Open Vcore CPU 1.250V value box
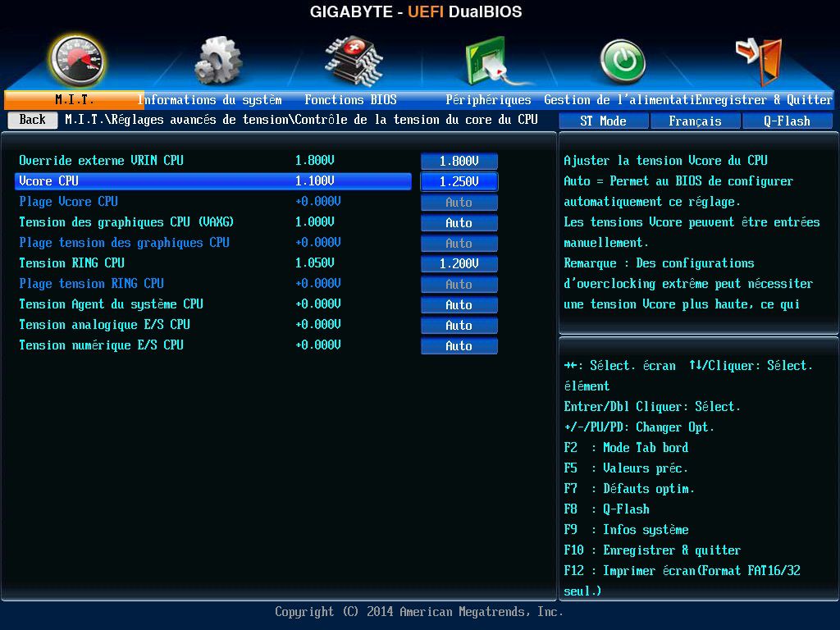The height and width of the screenshot is (630, 840). (x=459, y=181)
